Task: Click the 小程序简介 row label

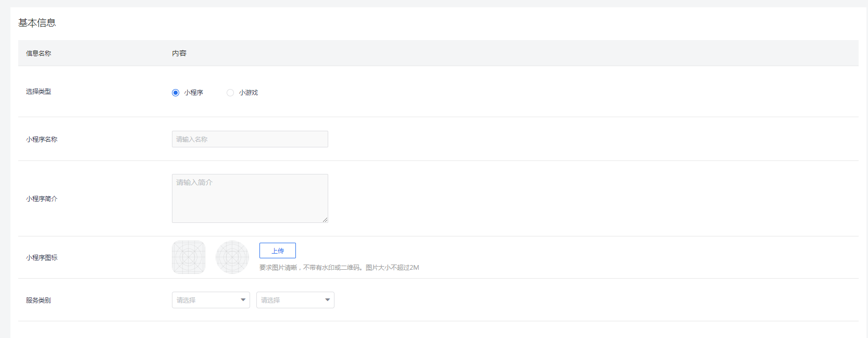Action: click(x=42, y=199)
